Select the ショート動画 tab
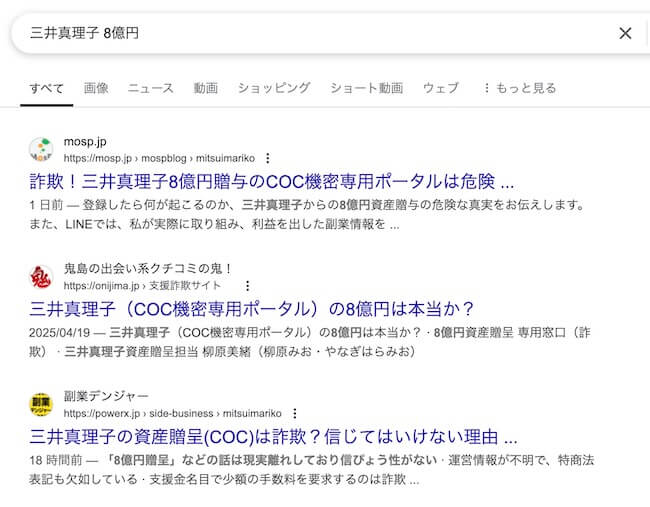 [366, 88]
